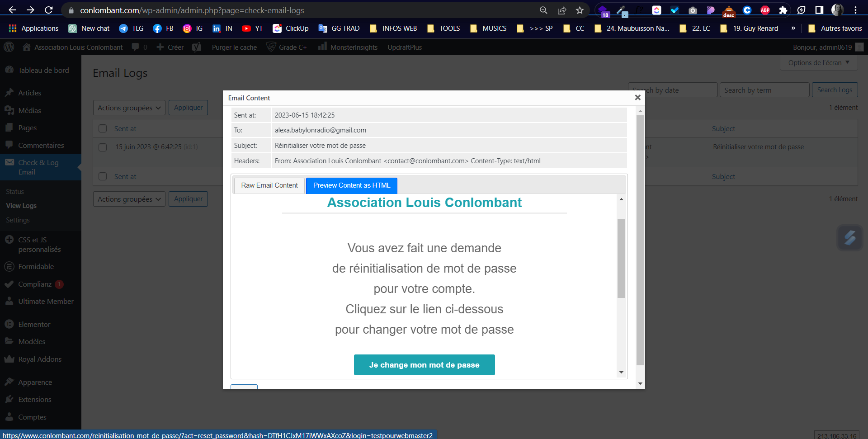Open Pages in the sidebar
The image size is (868, 439).
click(x=41, y=128)
